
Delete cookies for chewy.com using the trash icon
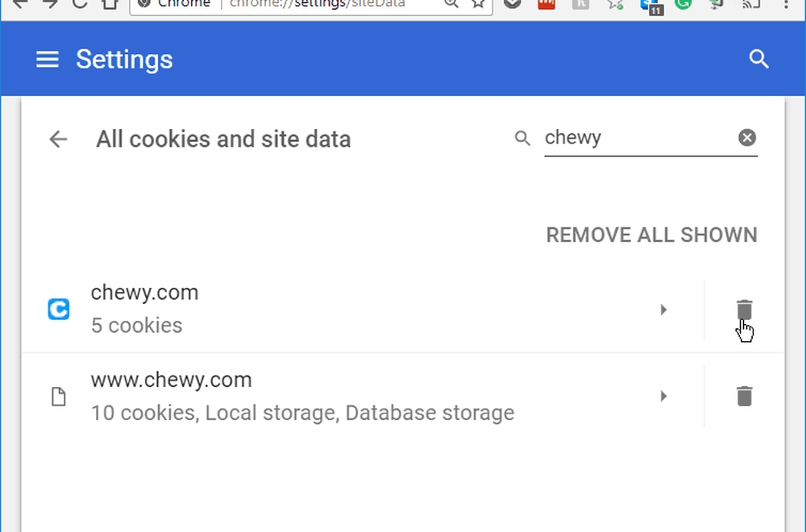[743, 310]
